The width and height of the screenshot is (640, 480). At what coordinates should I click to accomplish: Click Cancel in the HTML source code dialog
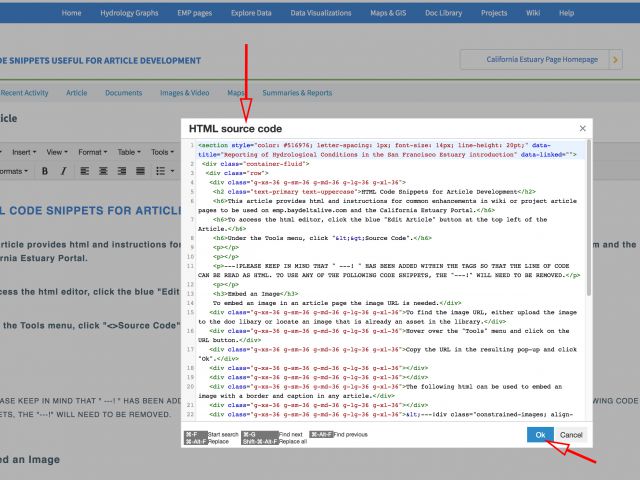(571, 435)
